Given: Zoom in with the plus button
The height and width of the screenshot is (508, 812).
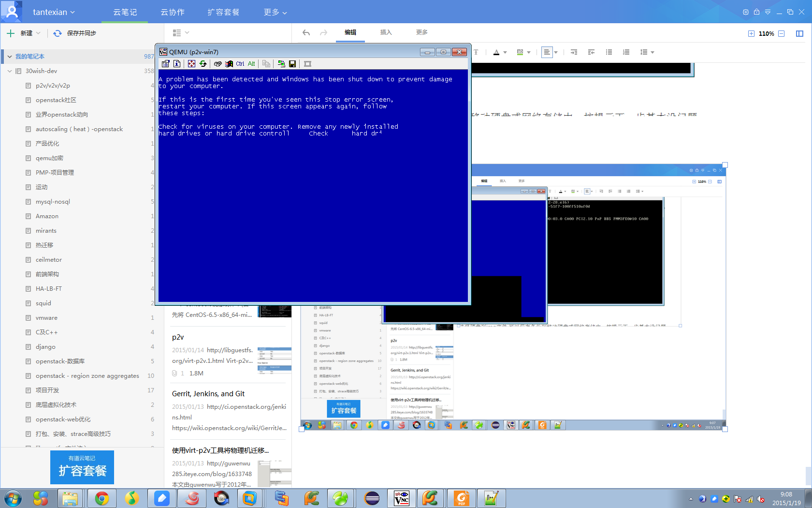Looking at the screenshot, I should (x=751, y=33).
